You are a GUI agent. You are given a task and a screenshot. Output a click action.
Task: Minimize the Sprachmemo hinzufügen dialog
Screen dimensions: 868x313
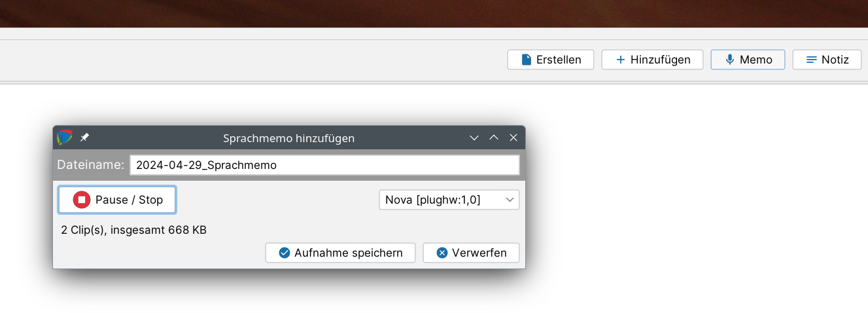pyautogui.click(x=474, y=138)
